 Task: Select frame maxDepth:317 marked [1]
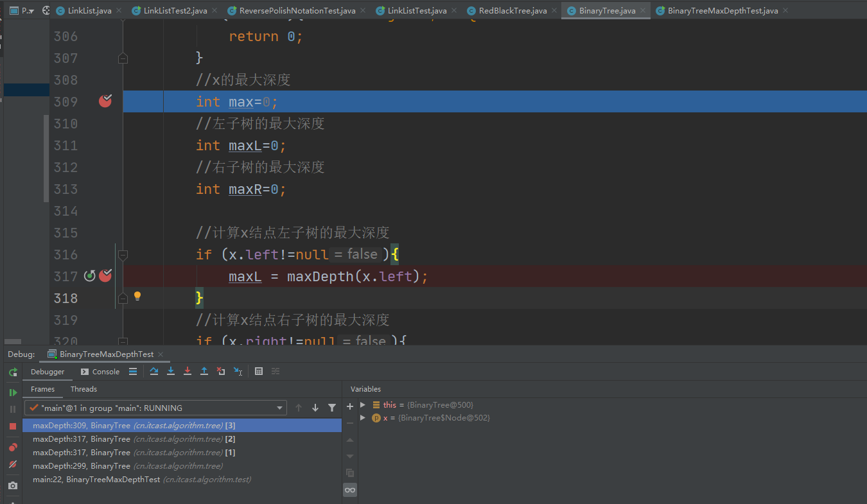182,453
